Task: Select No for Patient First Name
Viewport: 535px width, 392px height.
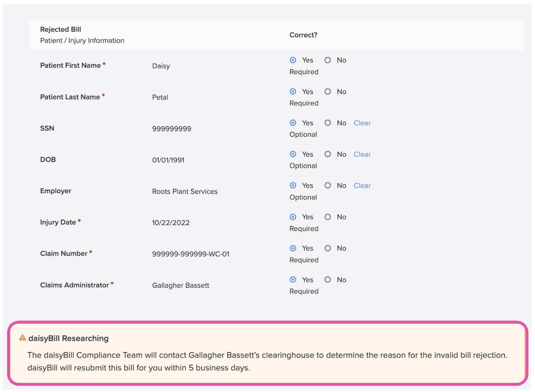Action: point(328,60)
